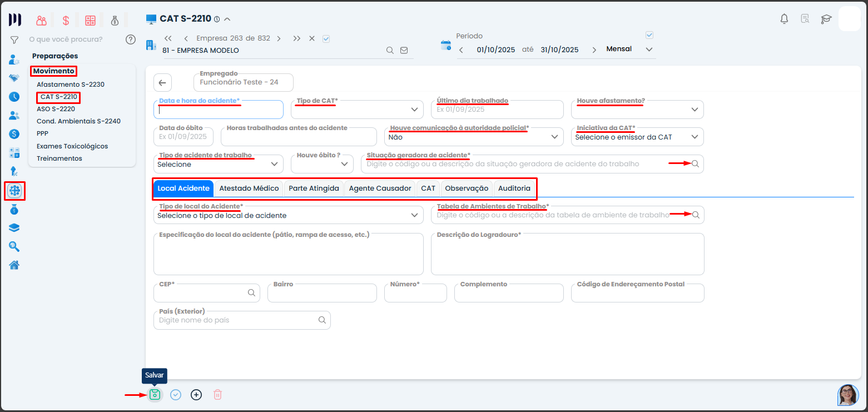Switch to the Atestado Médico tab
The image size is (868, 412).
[x=249, y=188]
